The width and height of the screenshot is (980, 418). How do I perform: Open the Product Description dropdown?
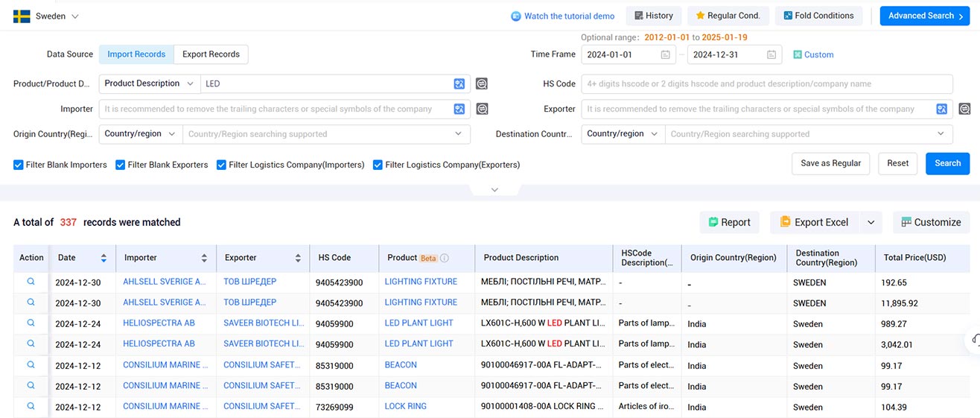(x=150, y=83)
